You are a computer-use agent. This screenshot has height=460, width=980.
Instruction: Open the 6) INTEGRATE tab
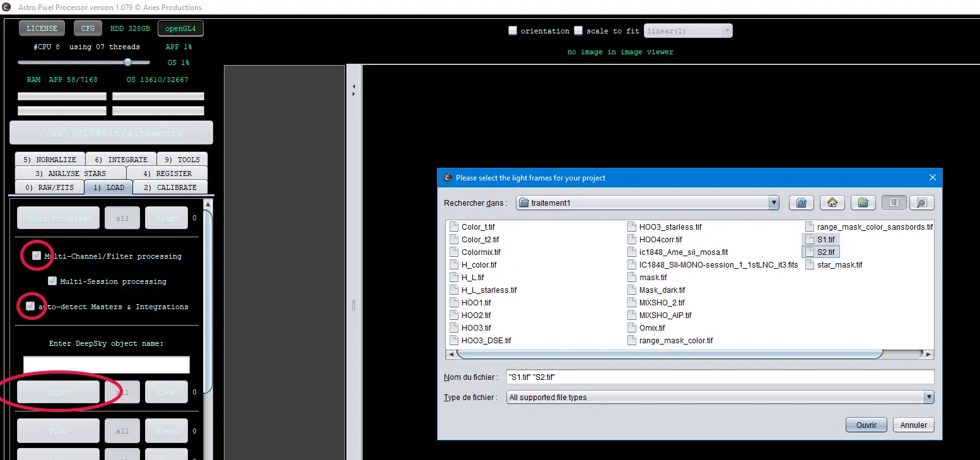(x=121, y=160)
